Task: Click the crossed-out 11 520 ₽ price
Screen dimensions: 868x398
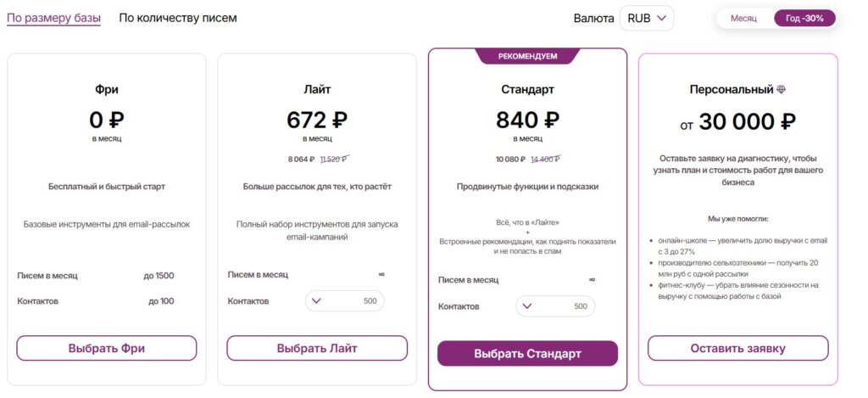Action: coord(334,159)
